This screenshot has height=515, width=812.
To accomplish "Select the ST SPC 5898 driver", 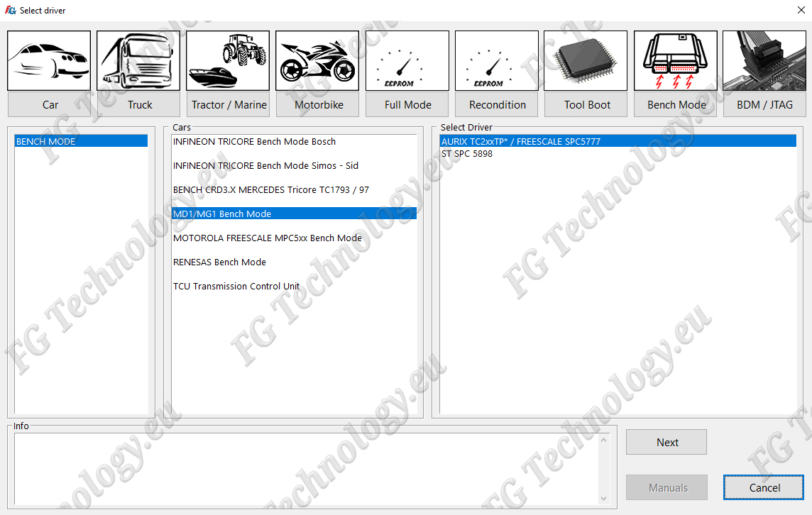I will (466, 154).
